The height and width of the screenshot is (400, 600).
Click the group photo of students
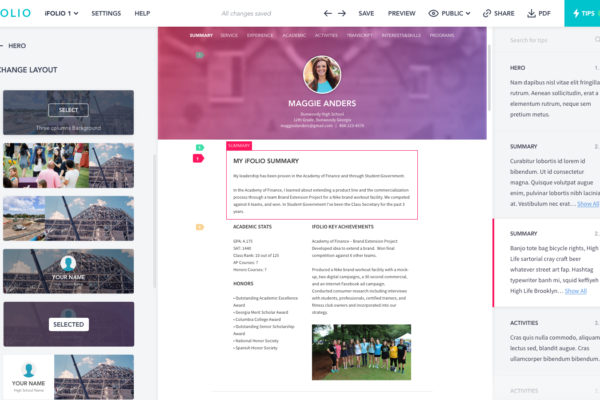click(361, 352)
